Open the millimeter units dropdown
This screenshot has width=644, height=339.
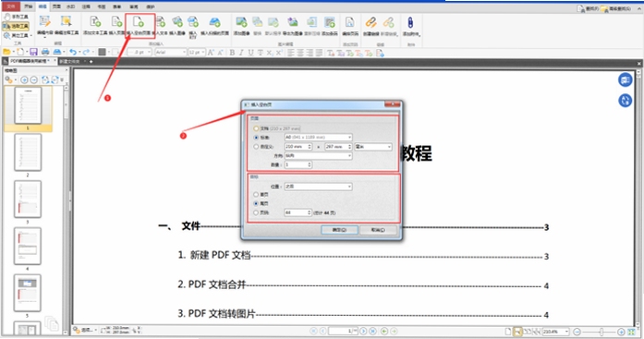(373, 147)
